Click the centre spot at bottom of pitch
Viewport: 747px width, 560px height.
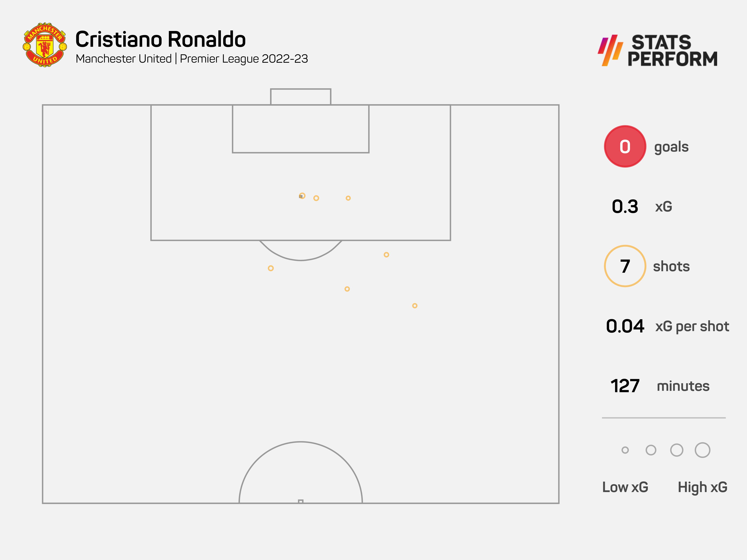(300, 502)
